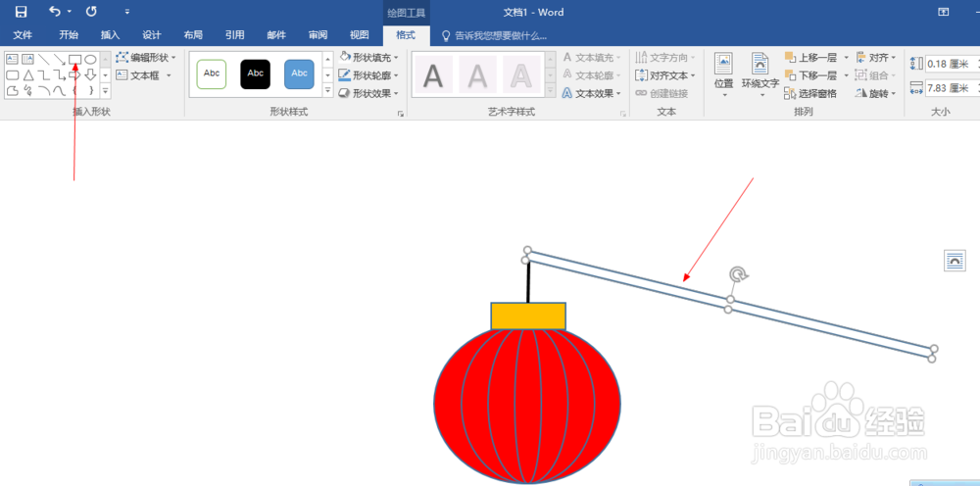
Task: Select the arc shape
Action: click(44, 90)
